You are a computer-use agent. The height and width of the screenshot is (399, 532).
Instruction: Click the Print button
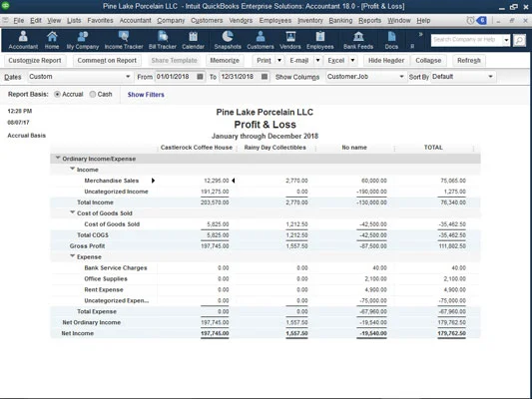click(x=264, y=60)
